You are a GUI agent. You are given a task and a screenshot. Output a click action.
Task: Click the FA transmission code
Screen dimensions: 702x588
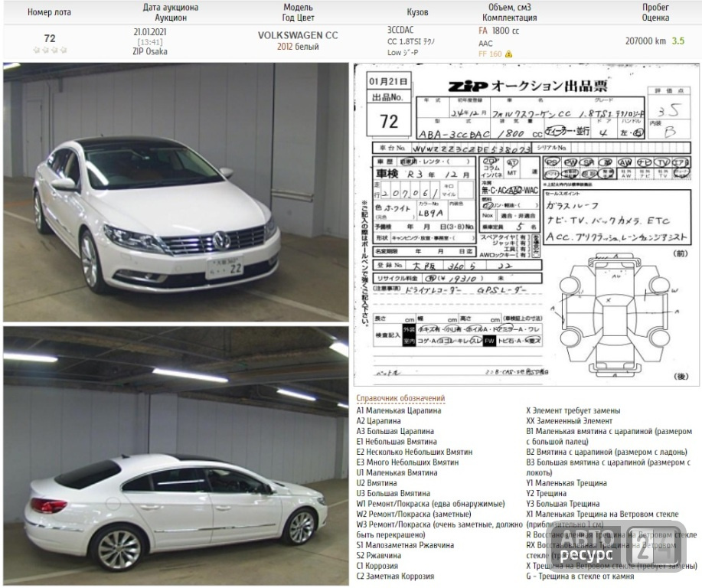pos(483,31)
